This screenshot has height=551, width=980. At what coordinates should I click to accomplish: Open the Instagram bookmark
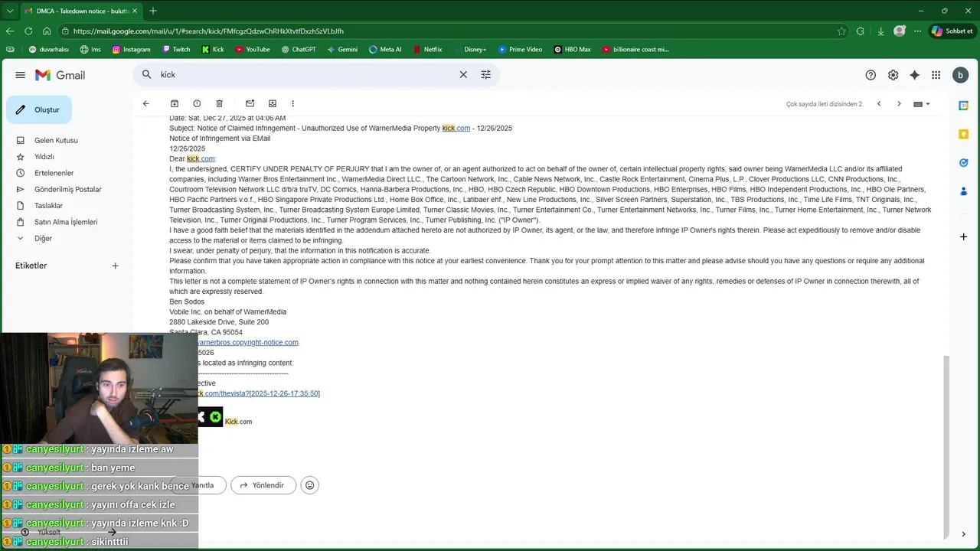131,49
